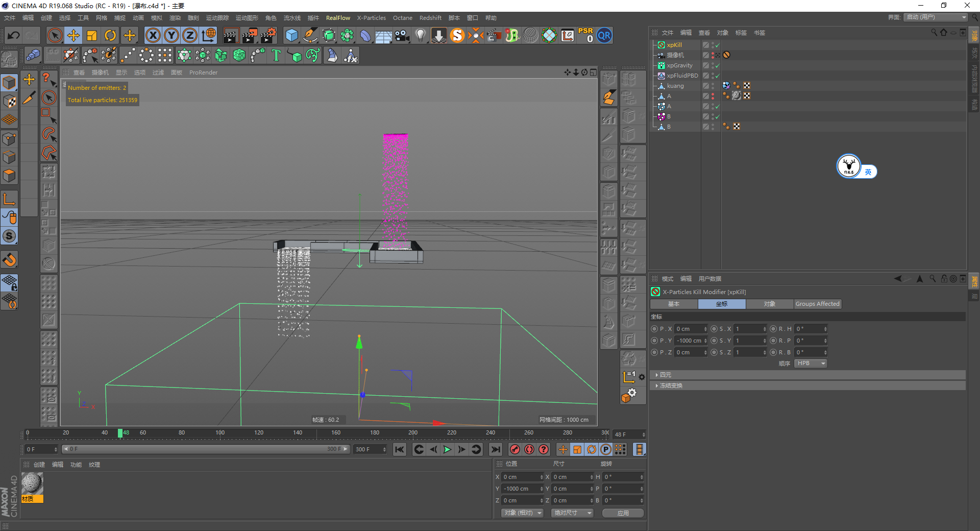Click the P . Y -1000 cm input field
This screenshot has width=980, height=531.
click(x=689, y=341)
